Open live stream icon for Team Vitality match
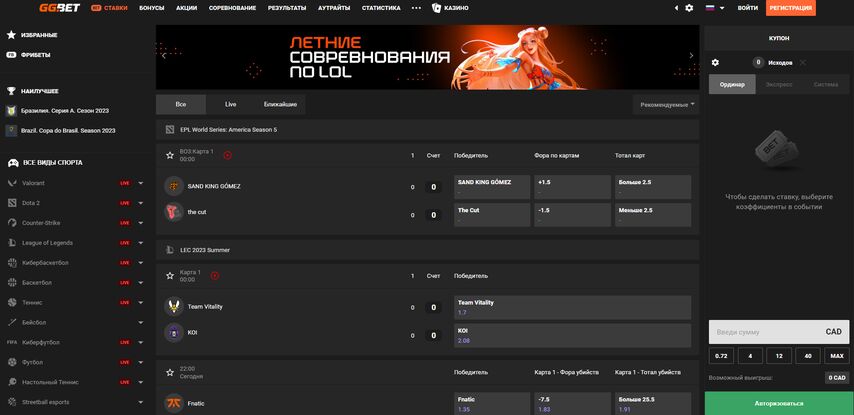Screen dimensions: 854x415 (x=215, y=276)
